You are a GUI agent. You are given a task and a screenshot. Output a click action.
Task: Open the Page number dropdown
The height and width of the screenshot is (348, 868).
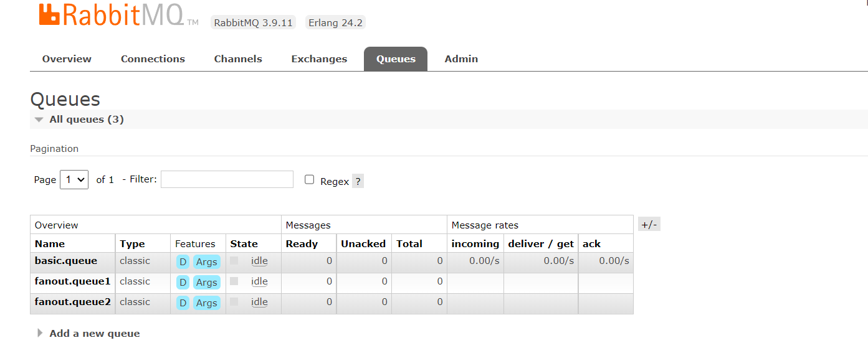tap(74, 180)
